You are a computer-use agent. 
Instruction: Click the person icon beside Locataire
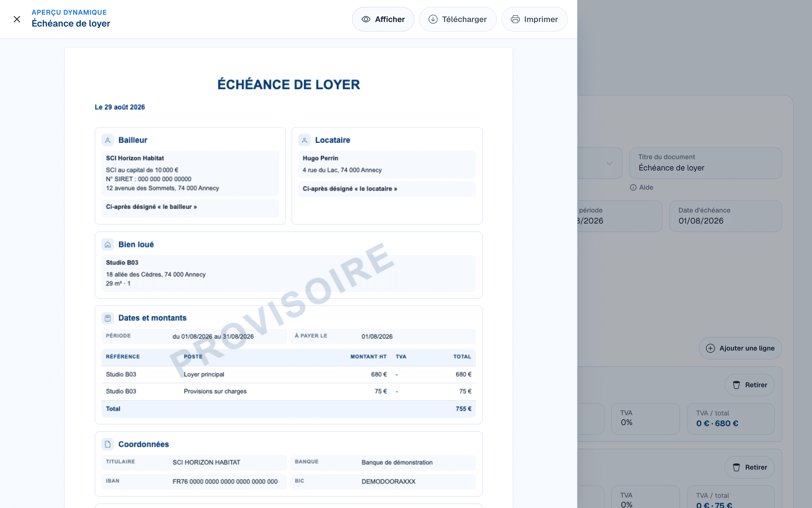[304, 140]
